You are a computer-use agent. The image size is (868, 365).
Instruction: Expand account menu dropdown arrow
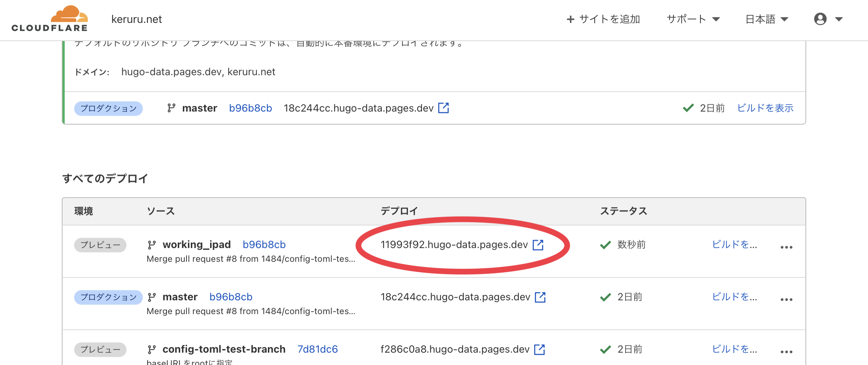(x=839, y=19)
